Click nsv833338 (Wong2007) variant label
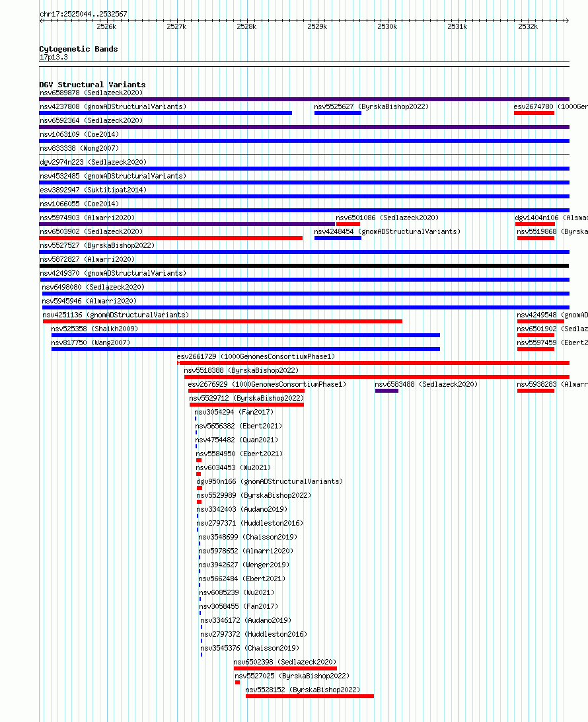 tap(79, 148)
